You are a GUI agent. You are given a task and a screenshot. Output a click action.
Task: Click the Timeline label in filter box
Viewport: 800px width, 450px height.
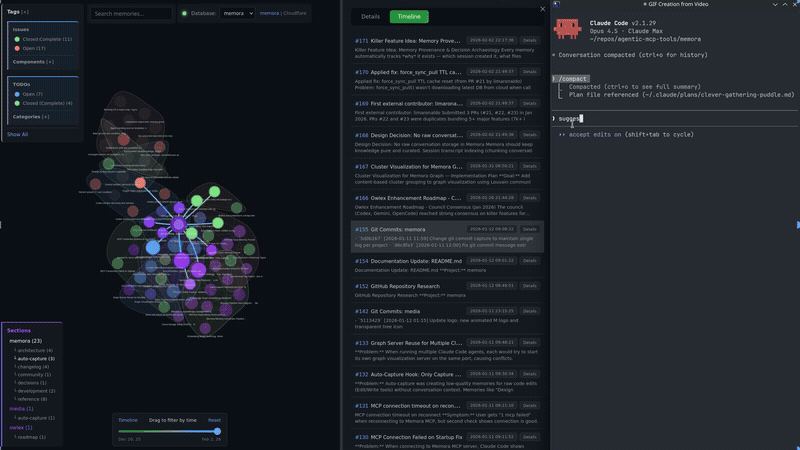[x=128, y=420]
